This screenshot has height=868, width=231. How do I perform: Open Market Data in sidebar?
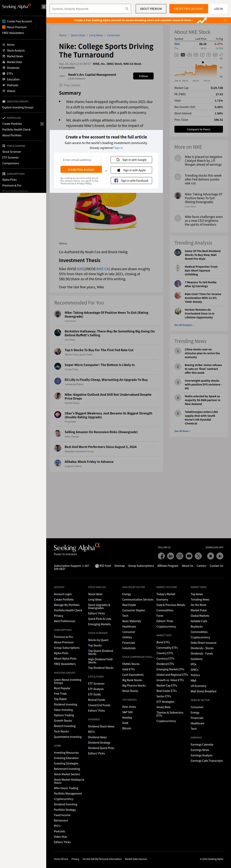pos(14,62)
